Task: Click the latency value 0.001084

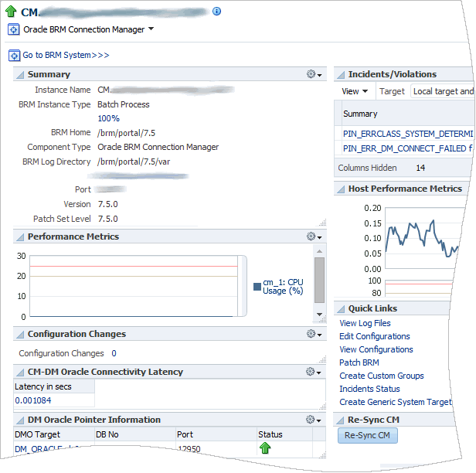Action: pyautogui.click(x=33, y=400)
